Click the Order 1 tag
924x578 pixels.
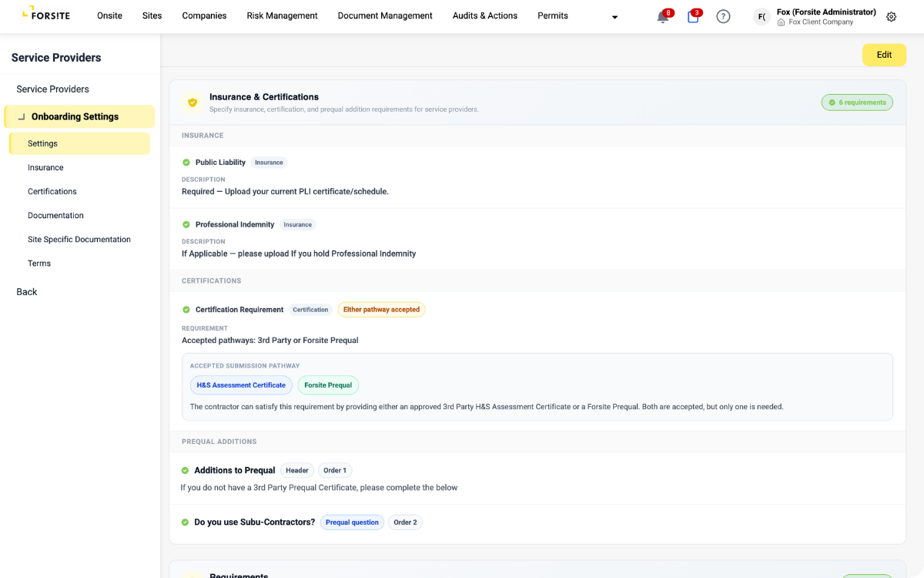coord(335,471)
